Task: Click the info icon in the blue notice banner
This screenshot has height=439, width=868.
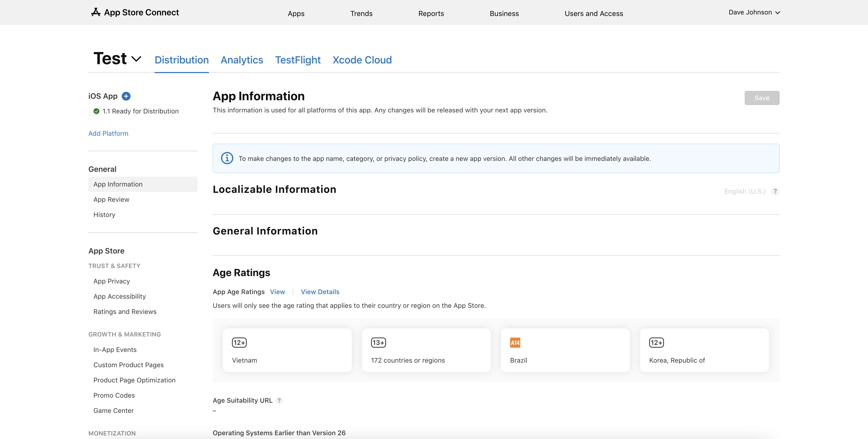Action: [227, 158]
